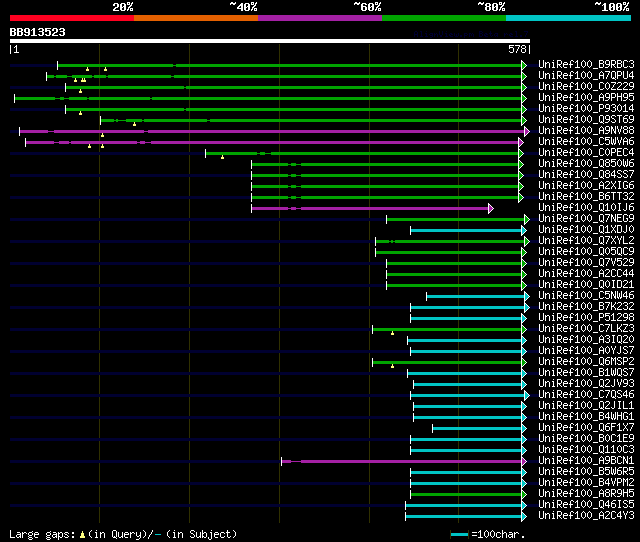640x542 pixels.
Task: Click the UniRef100_B9RBC3 hit label
Action: pos(586,64)
